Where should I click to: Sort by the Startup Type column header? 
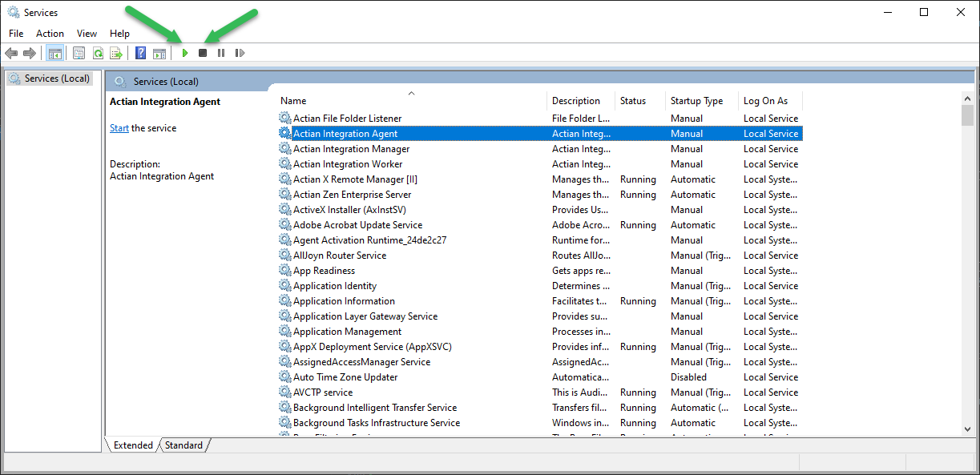[x=702, y=101]
